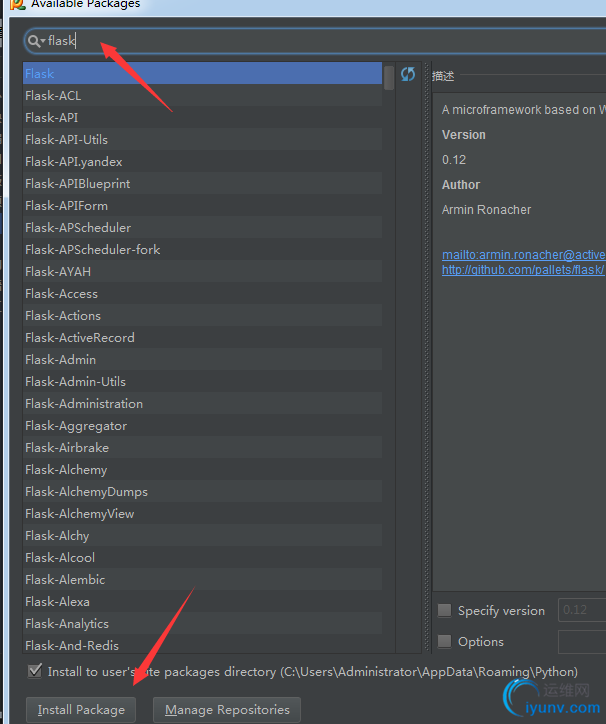606x724 pixels.
Task: Select Flask-Airbrake package
Action: 202,448
